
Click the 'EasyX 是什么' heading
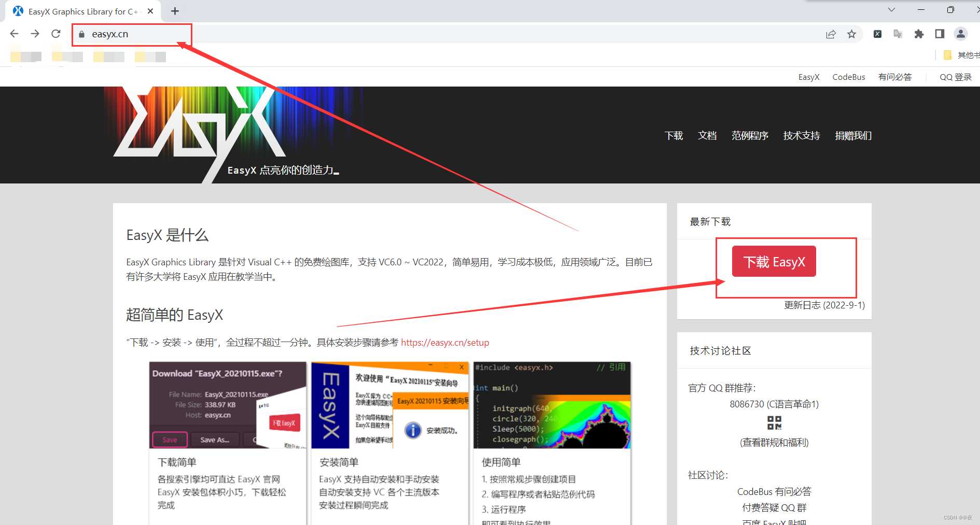167,235
